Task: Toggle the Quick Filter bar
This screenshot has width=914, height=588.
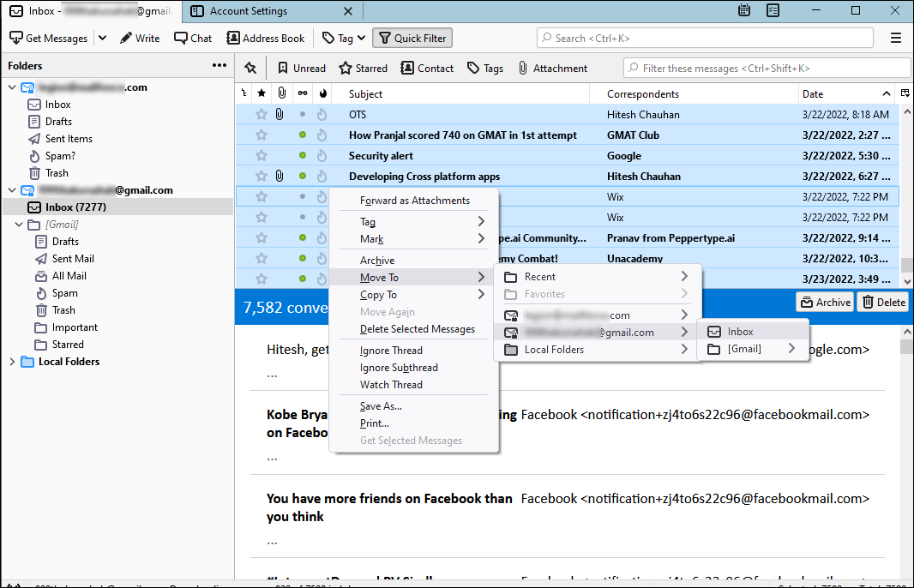Action: pos(412,38)
